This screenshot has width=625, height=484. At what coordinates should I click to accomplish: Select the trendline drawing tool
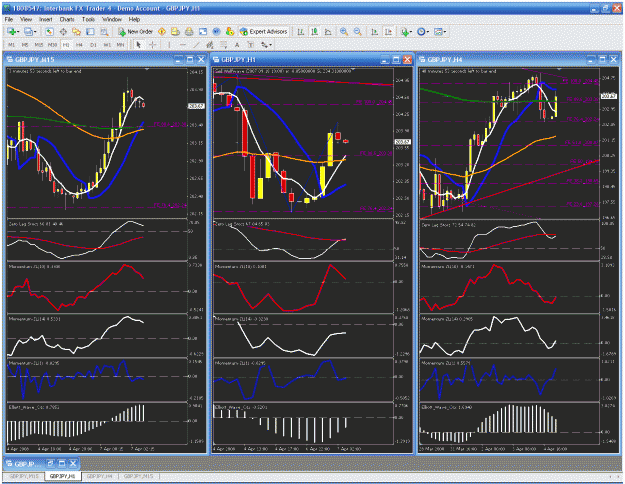point(197,45)
